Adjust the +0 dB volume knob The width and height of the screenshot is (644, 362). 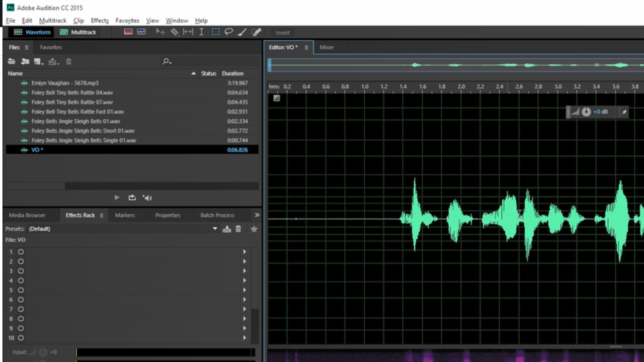(x=586, y=112)
